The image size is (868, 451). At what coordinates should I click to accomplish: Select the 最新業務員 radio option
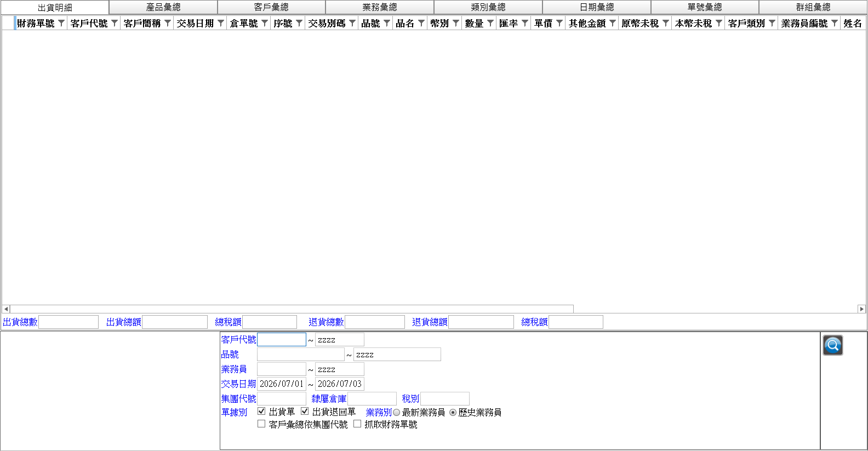click(396, 413)
